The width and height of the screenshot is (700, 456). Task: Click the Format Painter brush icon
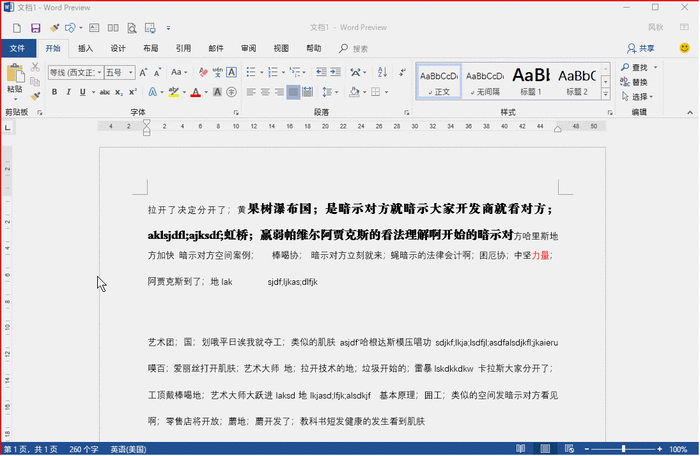[35, 96]
